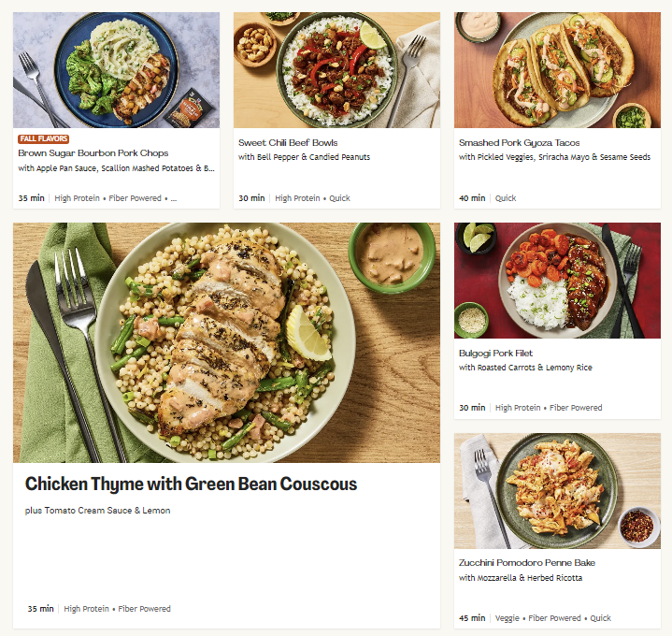Click "with Roasted Carrots & Lemony Rice" text
The height and width of the screenshot is (636, 672).
[x=526, y=368]
